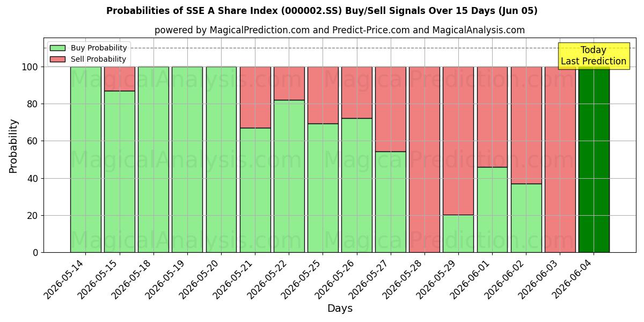
Task: Click the y-axis tick label 20
Action: pyautogui.click(x=33, y=216)
